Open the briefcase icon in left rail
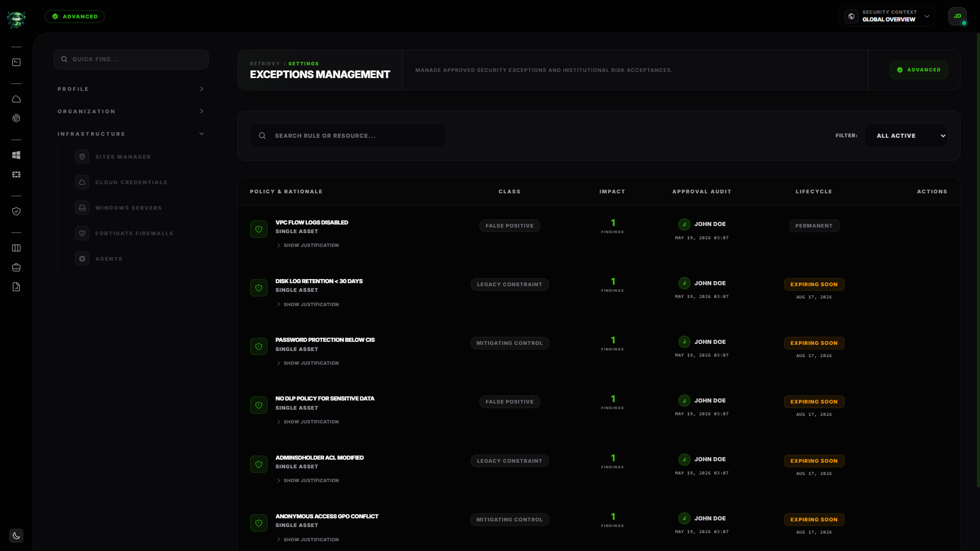980x551 pixels. (x=16, y=267)
